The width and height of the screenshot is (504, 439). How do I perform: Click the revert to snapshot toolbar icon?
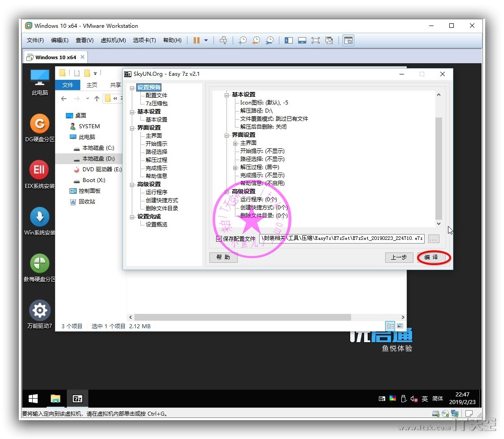(x=256, y=40)
